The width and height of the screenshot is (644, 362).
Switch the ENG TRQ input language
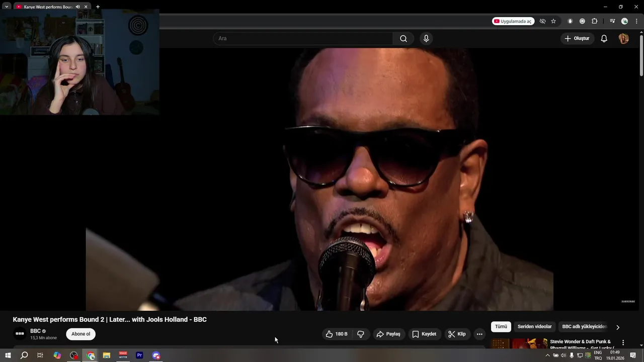tap(598, 355)
